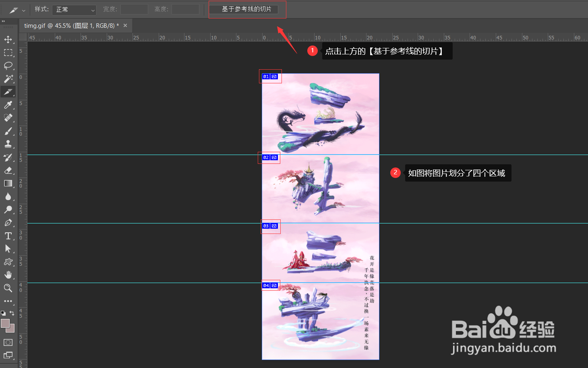
Task: Expand the toolbar using double-arrow
Action: point(3,21)
